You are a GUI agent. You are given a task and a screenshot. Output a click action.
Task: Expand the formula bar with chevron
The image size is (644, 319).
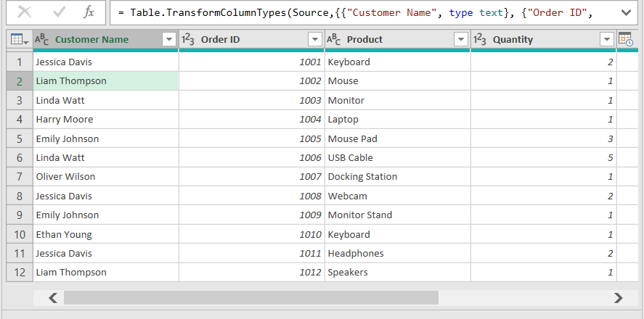click(626, 13)
